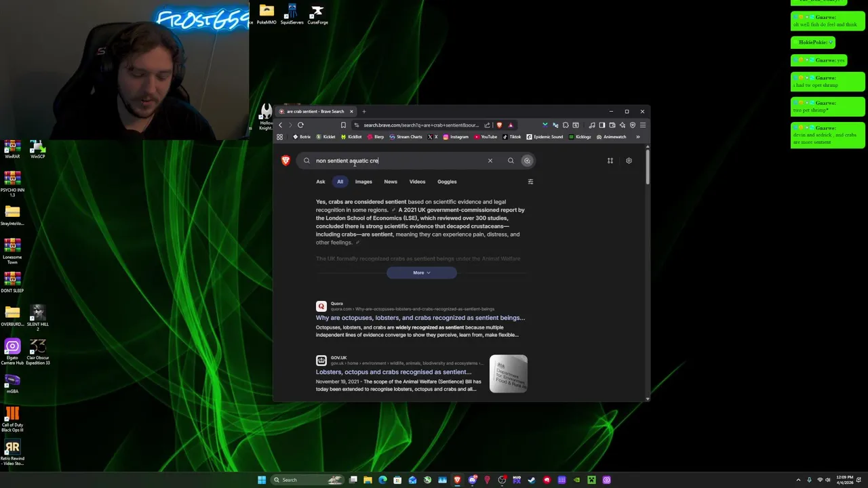This screenshot has width=868, height=488.
Task: Reload the current page
Action: point(300,125)
